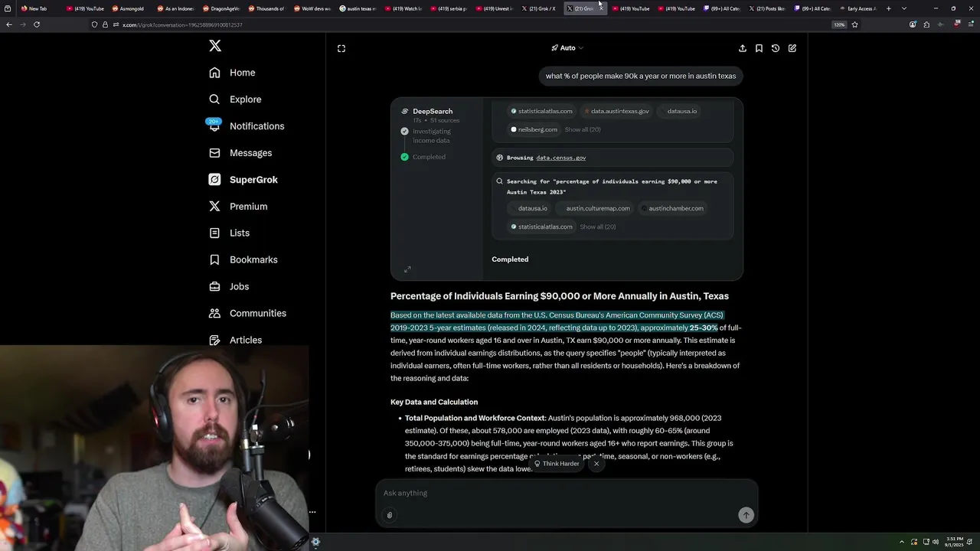Follow the data.census.gov link
This screenshot has width=980, height=551.
560,158
